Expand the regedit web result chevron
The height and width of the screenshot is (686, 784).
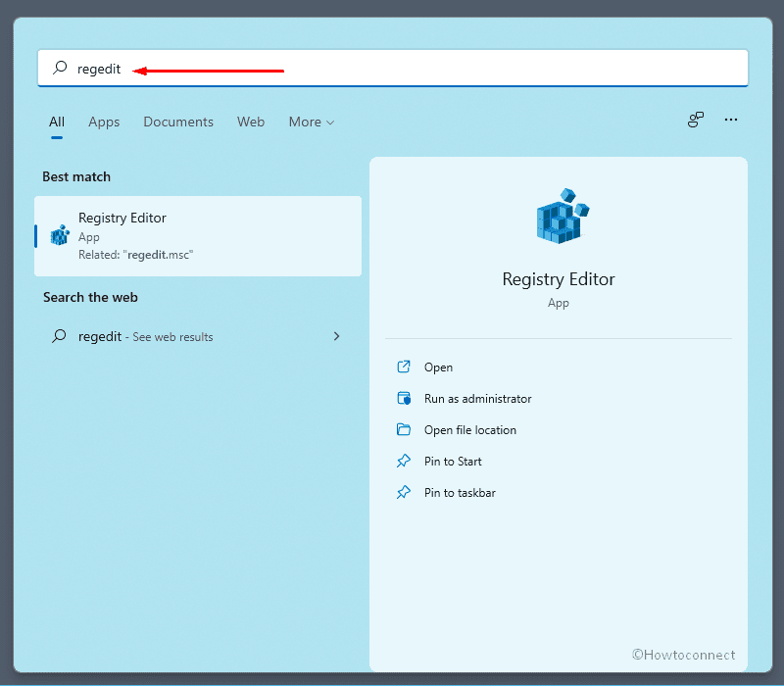pos(336,336)
